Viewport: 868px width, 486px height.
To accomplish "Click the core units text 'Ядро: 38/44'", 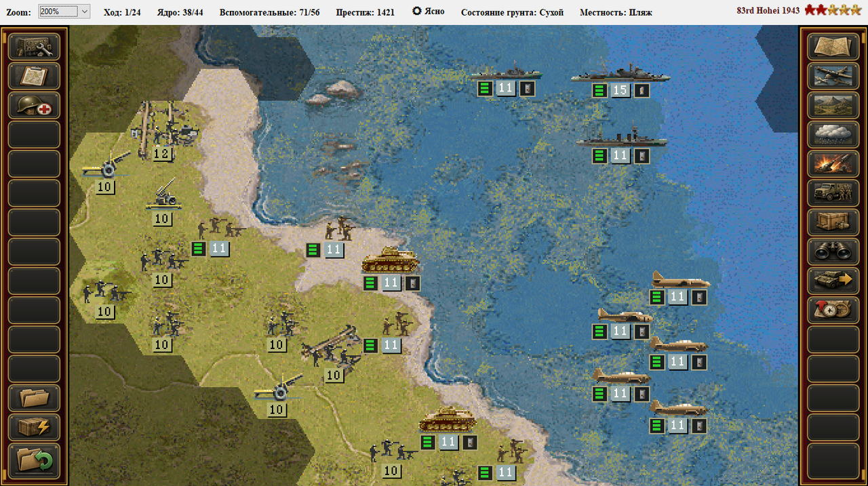I will point(180,12).
